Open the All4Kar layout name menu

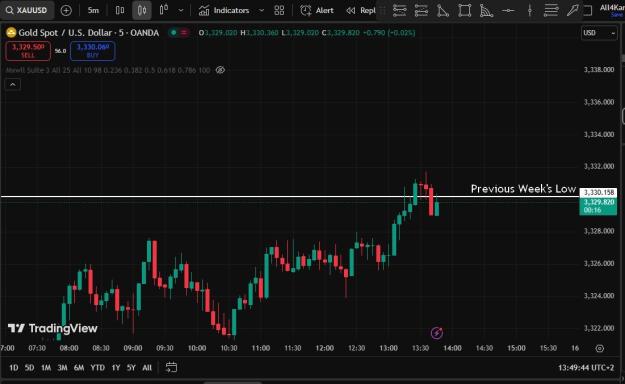(x=612, y=10)
